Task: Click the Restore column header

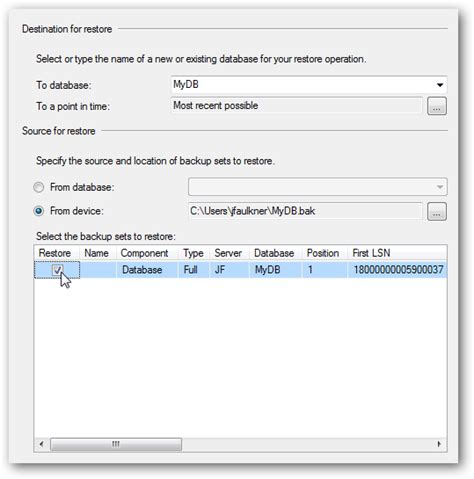Action: pyautogui.click(x=56, y=253)
